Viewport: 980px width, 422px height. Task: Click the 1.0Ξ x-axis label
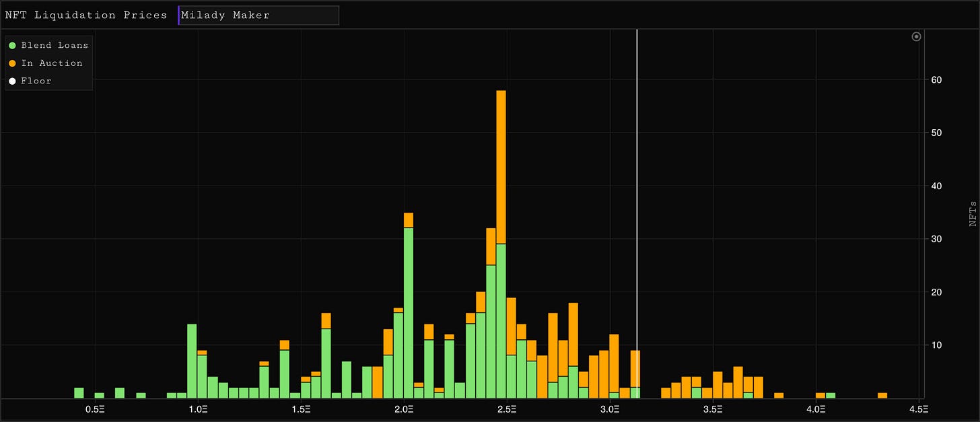click(x=198, y=409)
